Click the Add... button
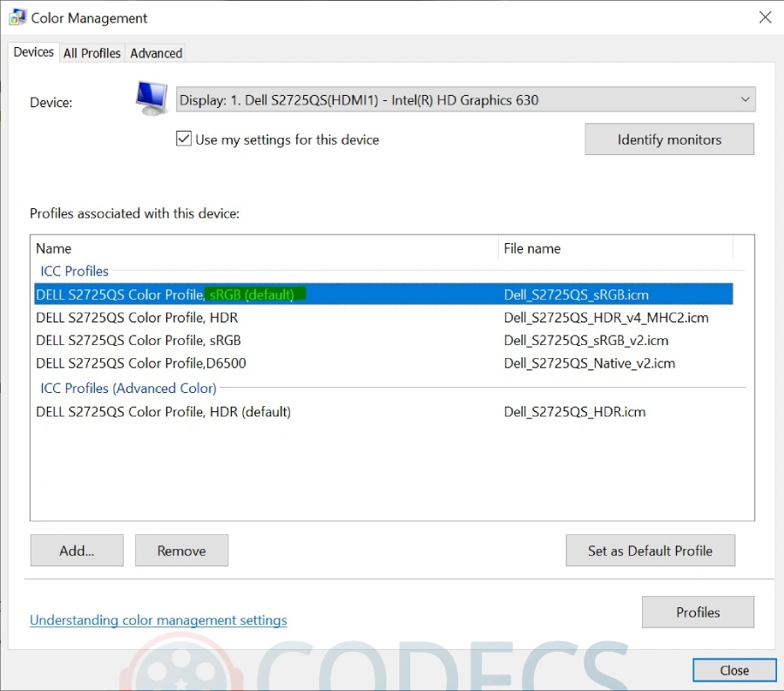This screenshot has width=784, height=691. 77,551
